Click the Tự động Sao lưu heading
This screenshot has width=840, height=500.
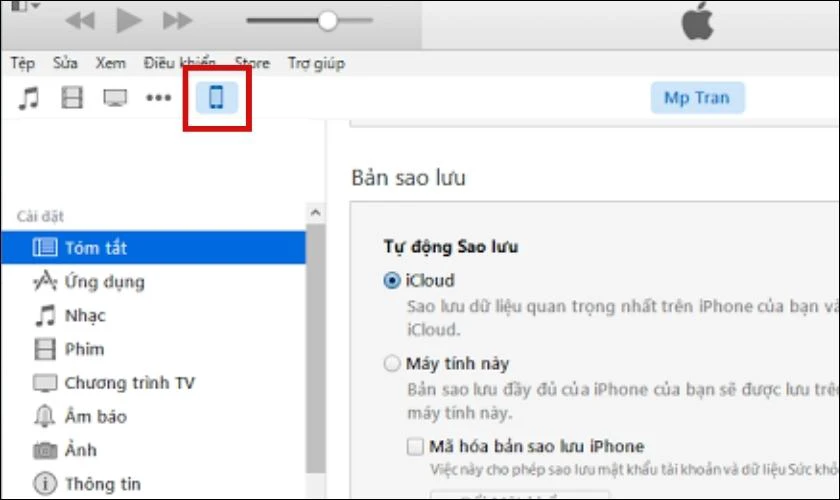(451, 247)
